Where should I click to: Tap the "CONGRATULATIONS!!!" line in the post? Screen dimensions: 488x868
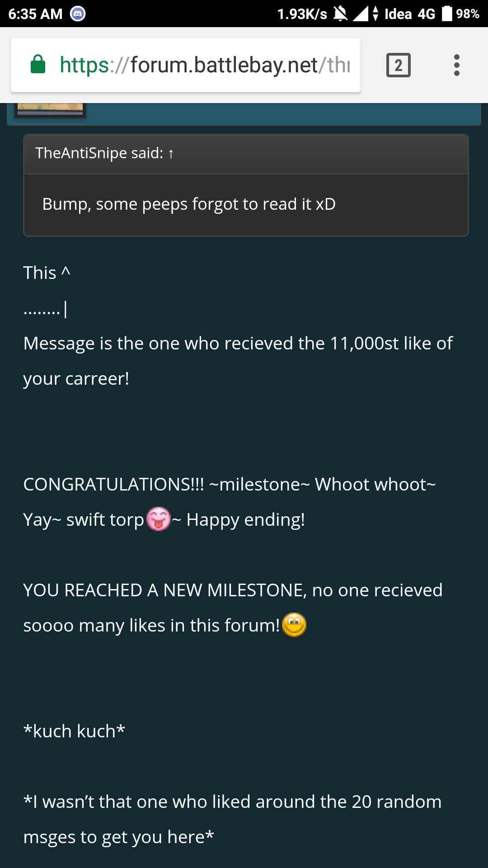113,485
